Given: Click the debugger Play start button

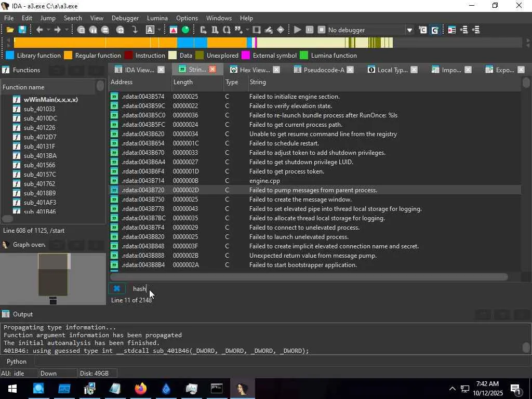Looking at the screenshot, I should click(297, 30).
